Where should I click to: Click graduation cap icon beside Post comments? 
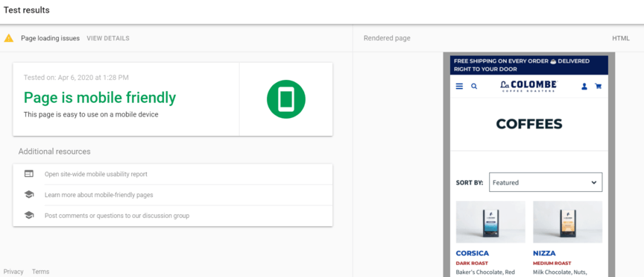pos(29,215)
